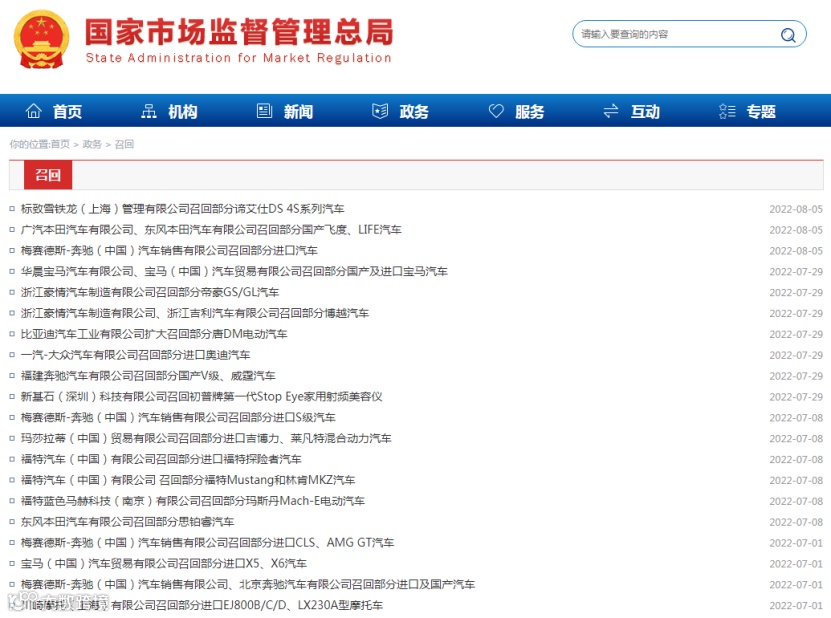Click 首页 in the breadcrumb
This screenshot has width=831, height=618.
pos(60,144)
